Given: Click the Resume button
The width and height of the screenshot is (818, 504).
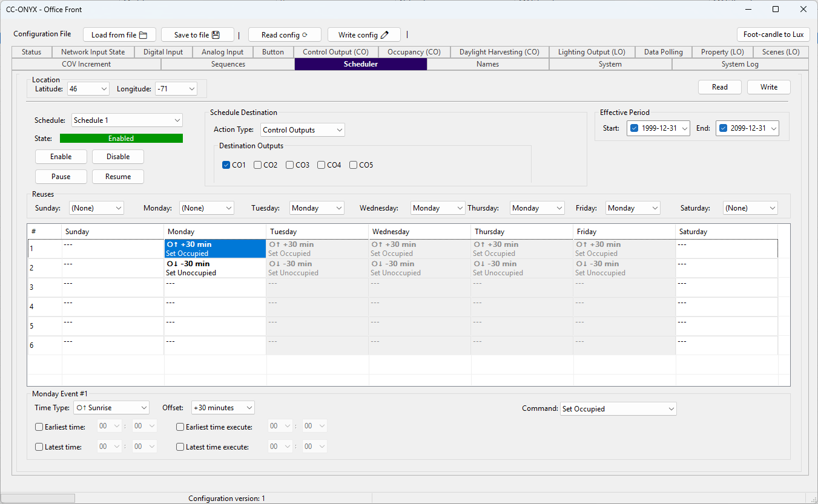Looking at the screenshot, I should click(x=118, y=177).
